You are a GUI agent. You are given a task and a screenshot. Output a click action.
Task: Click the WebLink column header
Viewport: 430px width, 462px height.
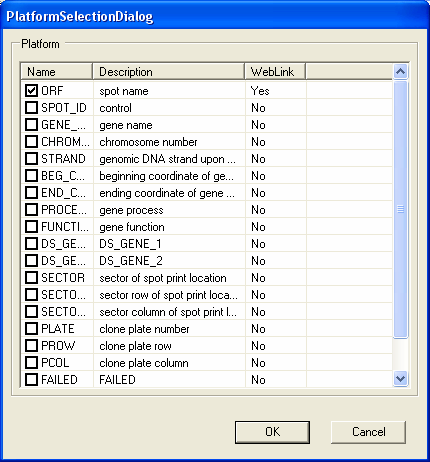[x=275, y=72]
